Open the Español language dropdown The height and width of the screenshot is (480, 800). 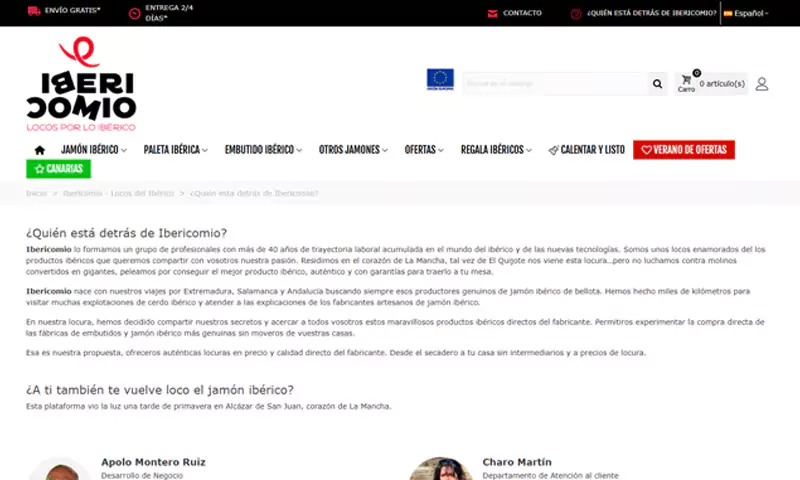coord(746,14)
